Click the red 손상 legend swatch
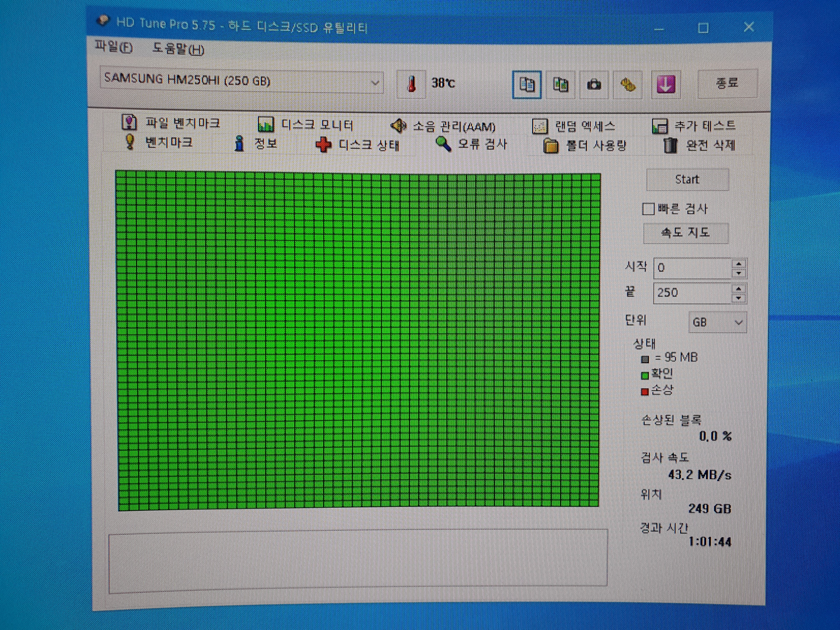Image resolution: width=840 pixels, height=630 pixels. (644, 392)
